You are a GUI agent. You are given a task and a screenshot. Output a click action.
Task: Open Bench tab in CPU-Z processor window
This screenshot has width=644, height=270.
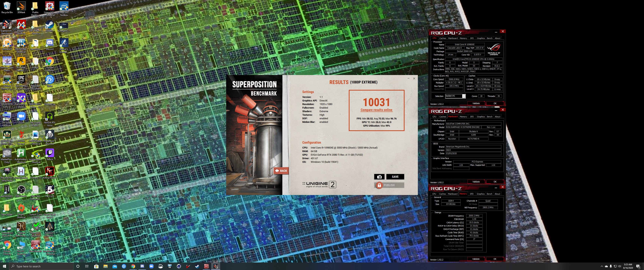[490, 38]
